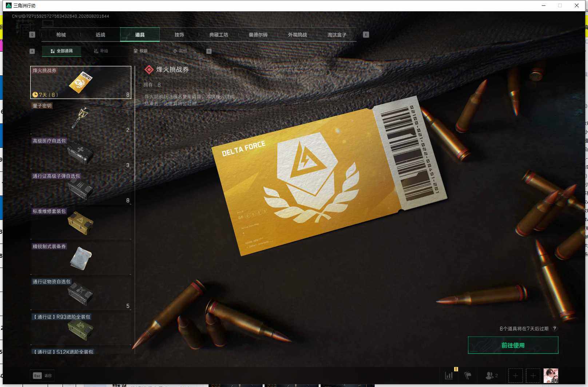Open the 曼德尔砖 tab
Viewport: 588px width, 387px height.
click(x=258, y=35)
